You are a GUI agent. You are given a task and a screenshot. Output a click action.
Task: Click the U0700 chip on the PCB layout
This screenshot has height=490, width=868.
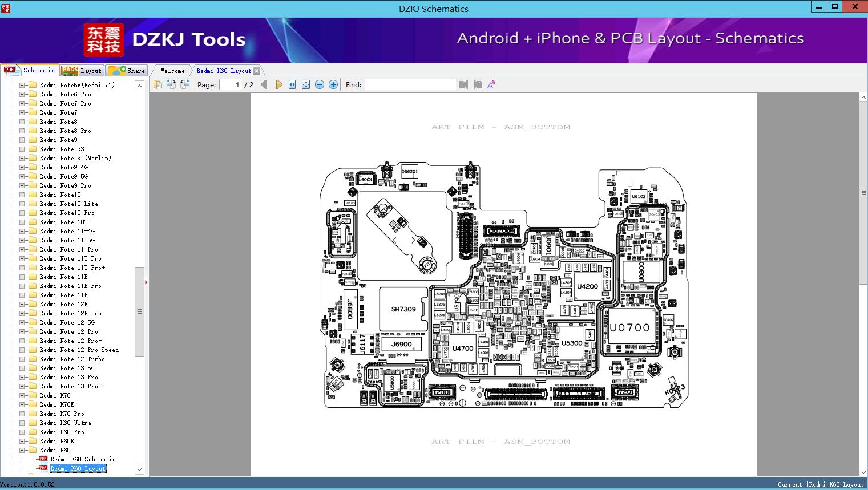pos(630,327)
